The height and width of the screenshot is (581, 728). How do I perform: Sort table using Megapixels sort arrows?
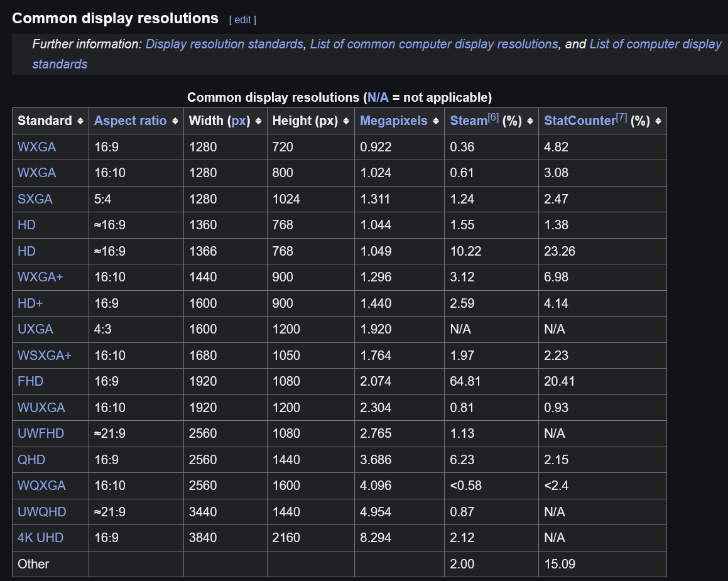pos(435,121)
